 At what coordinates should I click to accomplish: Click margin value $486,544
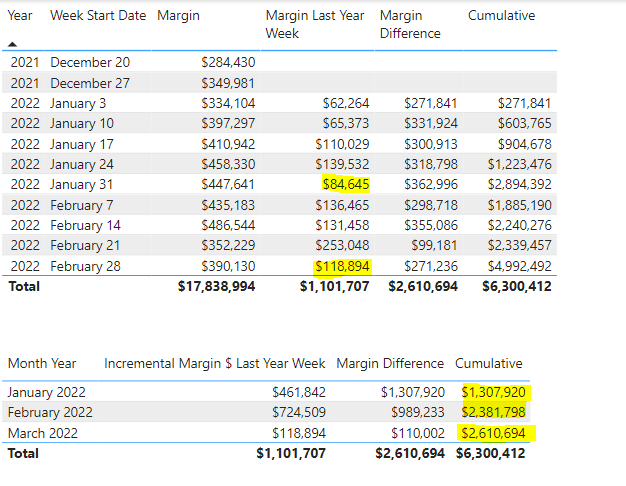point(228,225)
